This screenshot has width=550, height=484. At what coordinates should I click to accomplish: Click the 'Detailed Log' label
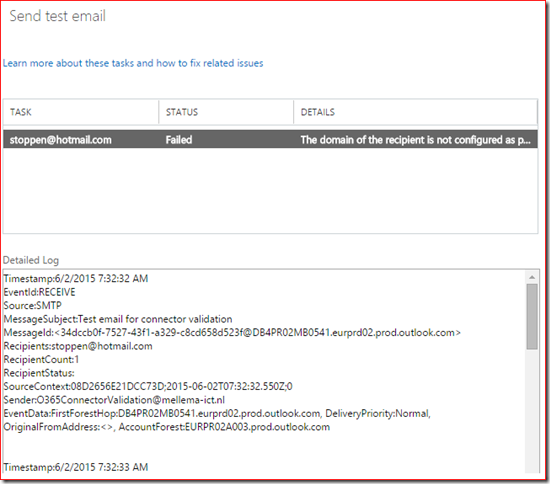[31, 260]
